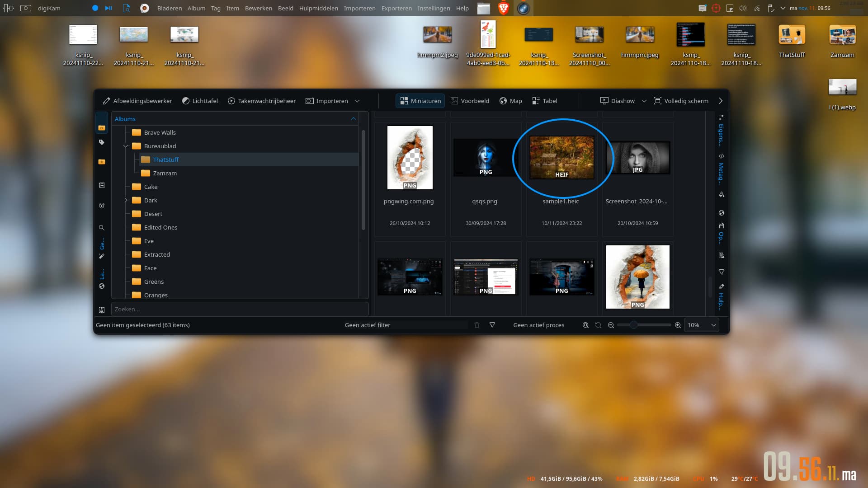Viewport: 868px width, 488px height.
Task: Collapse the Bureaublad album tree node
Action: pyautogui.click(x=126, y=146)
